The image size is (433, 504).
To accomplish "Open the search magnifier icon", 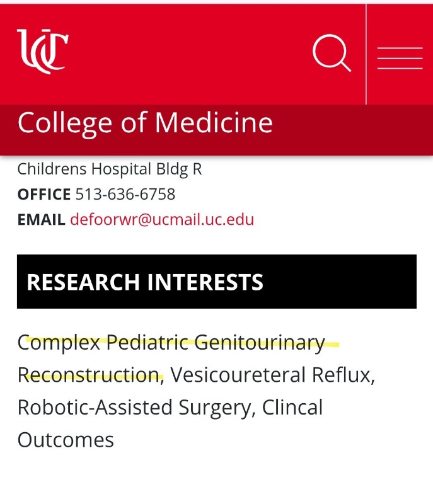I will 332,53.
